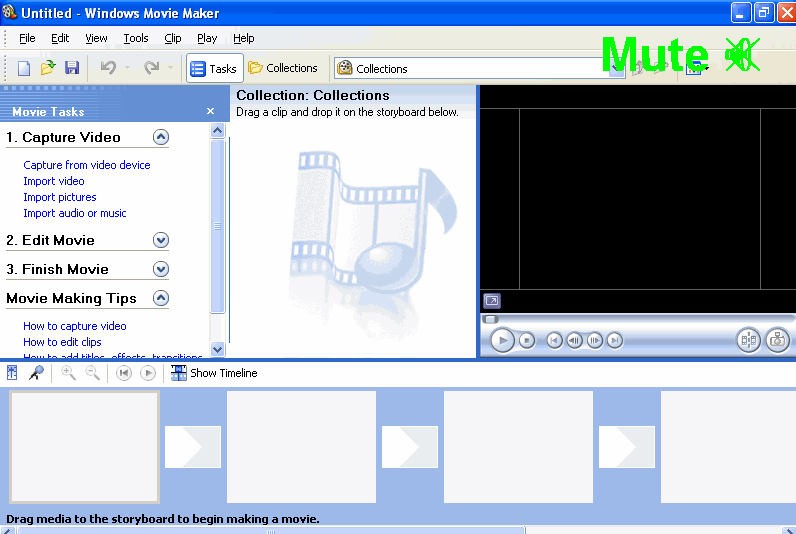The height and width of the screenshot is (534, 796).
Task: Toggle the Collections pane button
Action: [x=283, y=68]
